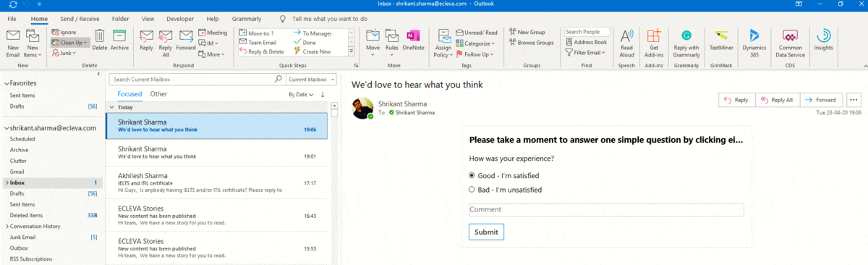Viewport: 868px width, 265px height.
Task: Open Akhilesh Sharma's IELTS and ITIL email
Action: 217,182
